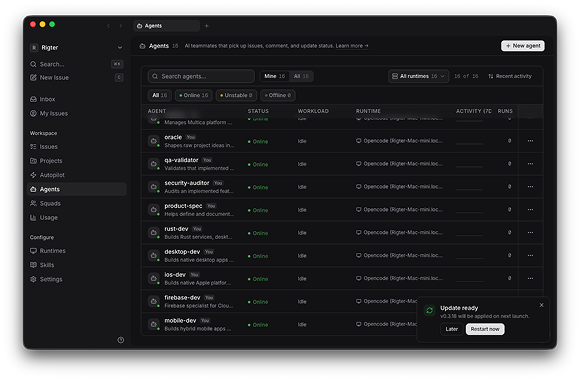The height and width of the screenshot is (380, 580).
Task: Follow the Learn more link
Action: point(352,46)
